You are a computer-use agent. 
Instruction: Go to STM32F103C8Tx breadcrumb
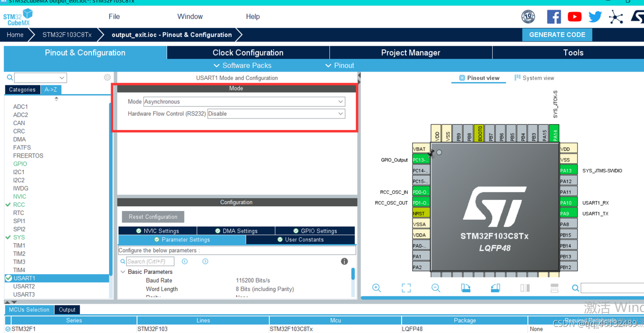point(67,35)
